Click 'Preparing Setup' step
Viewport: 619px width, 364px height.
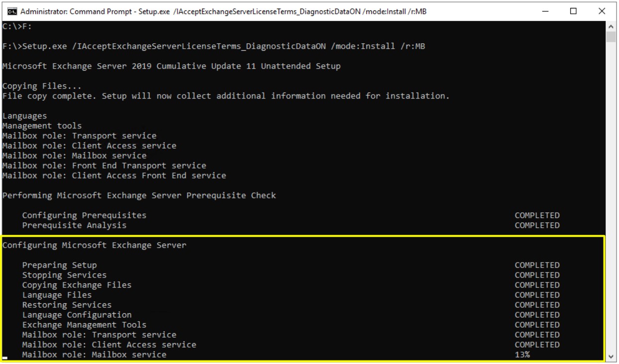[x=60, y=265]
